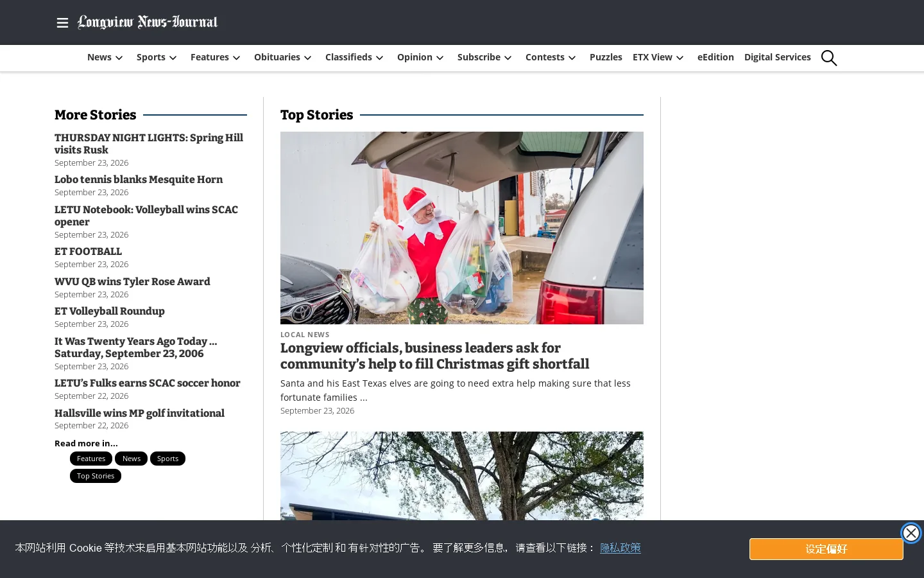Open the Sports menu item
This screenshot has height=578, width=924.
coord(151,57)
